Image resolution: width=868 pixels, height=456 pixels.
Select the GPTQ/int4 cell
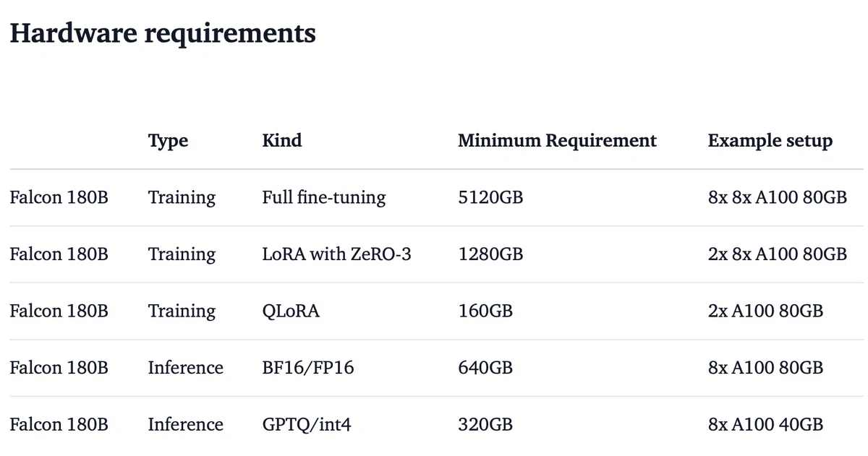(307, 424)
